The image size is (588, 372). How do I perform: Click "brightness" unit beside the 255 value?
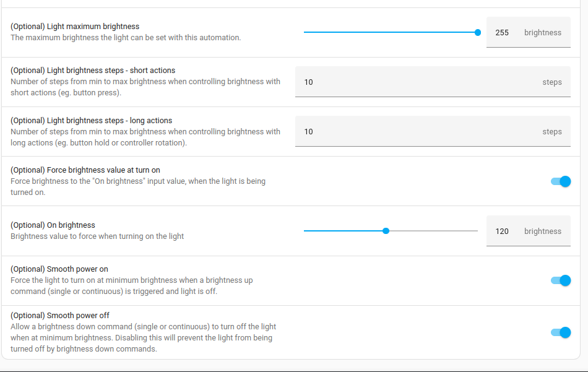[x=543, y=33]
